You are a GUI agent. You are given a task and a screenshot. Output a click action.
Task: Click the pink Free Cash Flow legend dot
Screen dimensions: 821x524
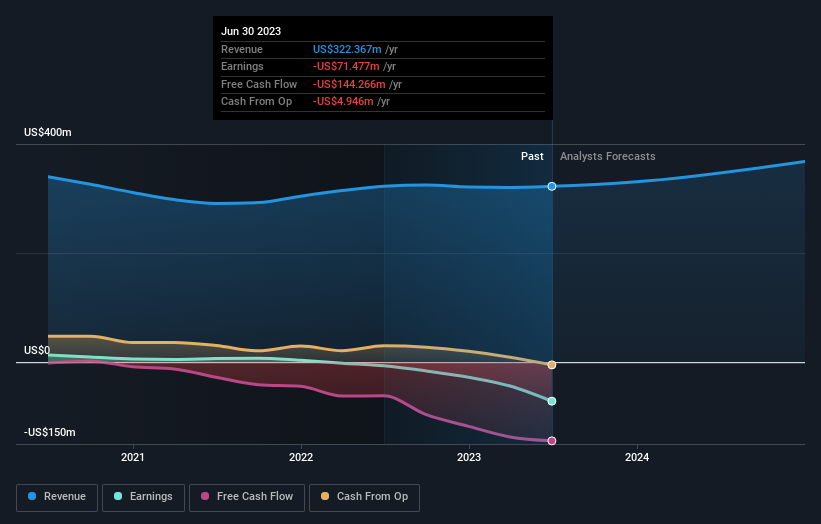tap(205, 496)
